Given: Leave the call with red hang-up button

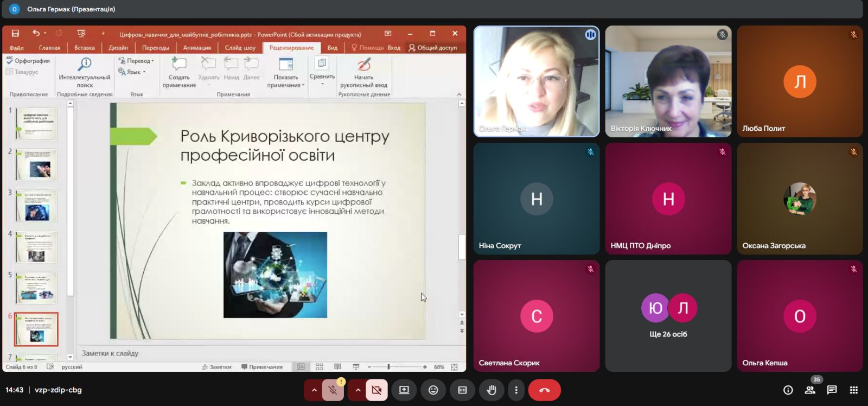Looking at the screenshot, I should [x=544, y=390].
